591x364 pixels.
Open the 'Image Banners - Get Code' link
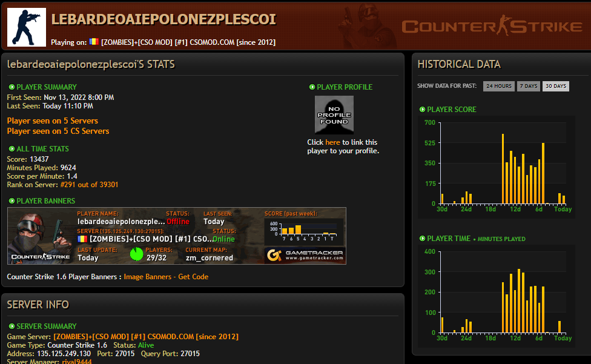pyautogui.click(x=166, y=277)
